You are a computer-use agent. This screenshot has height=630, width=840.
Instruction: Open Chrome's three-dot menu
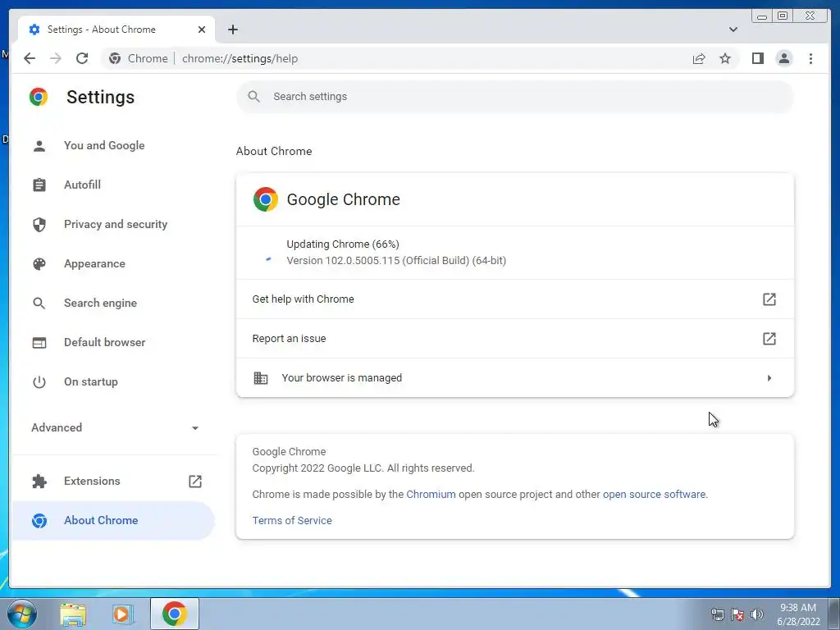810,58
